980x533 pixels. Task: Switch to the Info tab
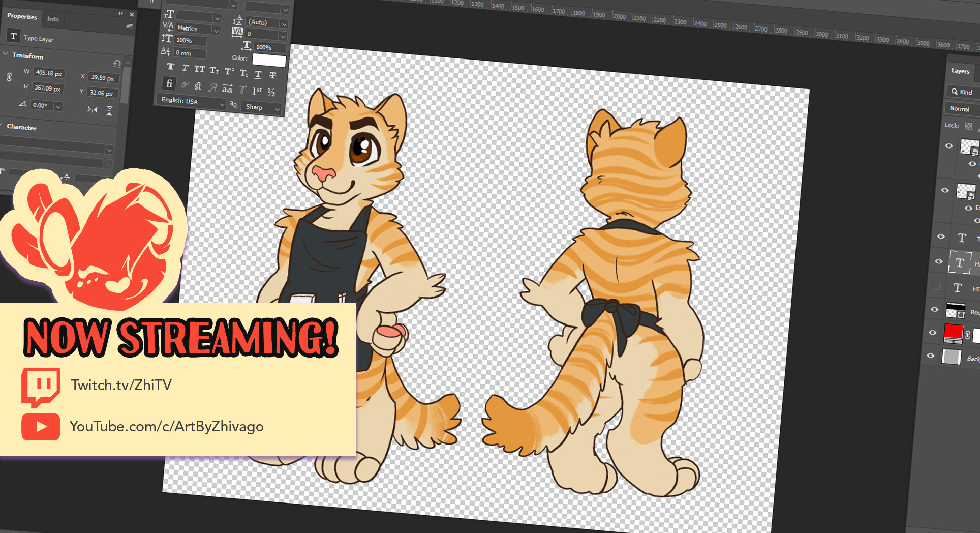point(53,19)
